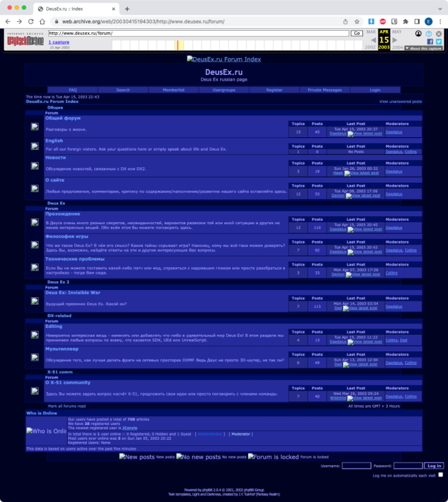Click the Wayback Go button

pos(357,33)
